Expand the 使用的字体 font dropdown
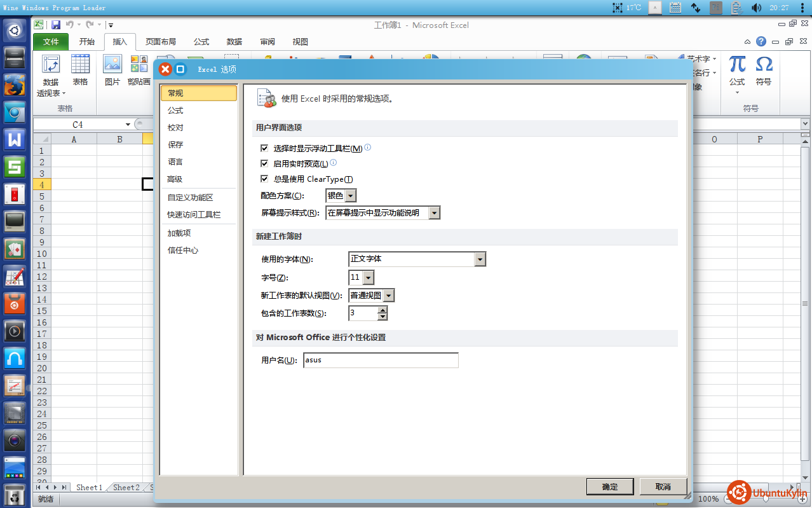The height and width of the screenshot is (508, 812). click(480, 259)
